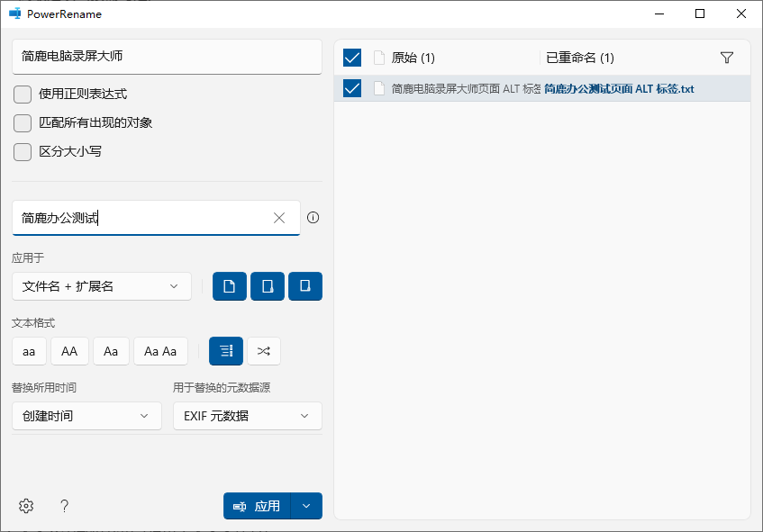Open the 创建时间 dropdown

click(86, 416)
